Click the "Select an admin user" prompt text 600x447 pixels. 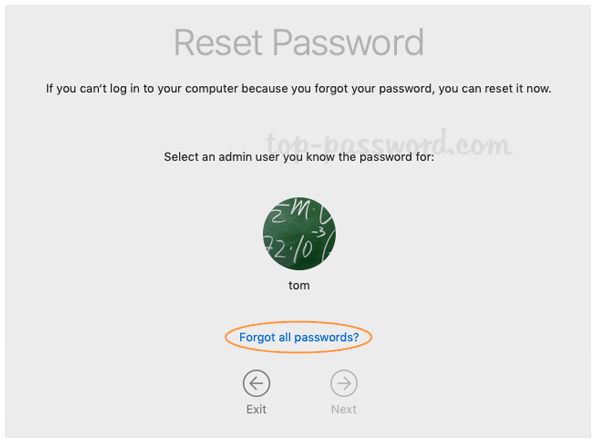pos(299,159)
